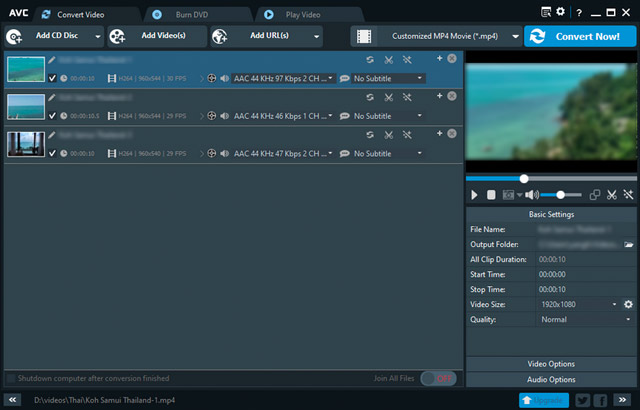Open the AAC 44 KHz 47 Kbps 2 CH audio dropdown
The image size is (640, 410).
pos(283,153)
